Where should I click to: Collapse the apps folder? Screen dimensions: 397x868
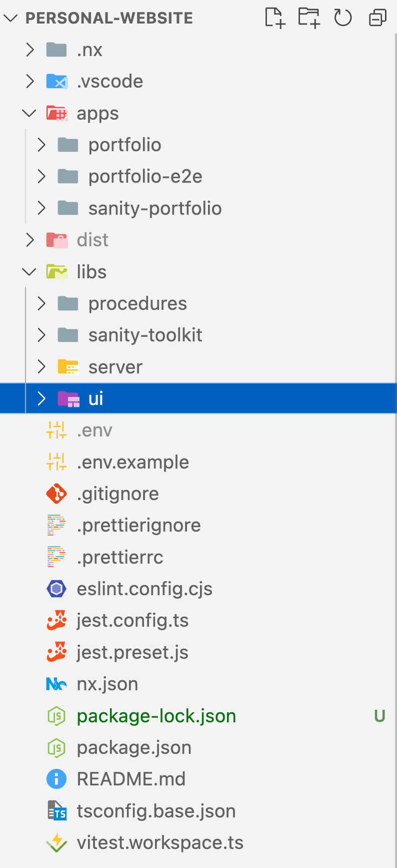(x=29, y=114)
